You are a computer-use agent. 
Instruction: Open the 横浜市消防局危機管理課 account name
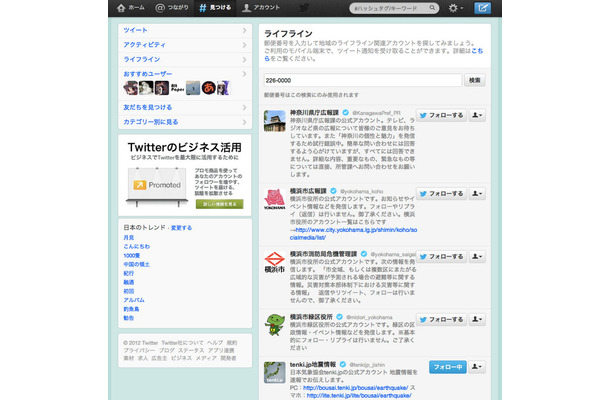coord(324,254)
